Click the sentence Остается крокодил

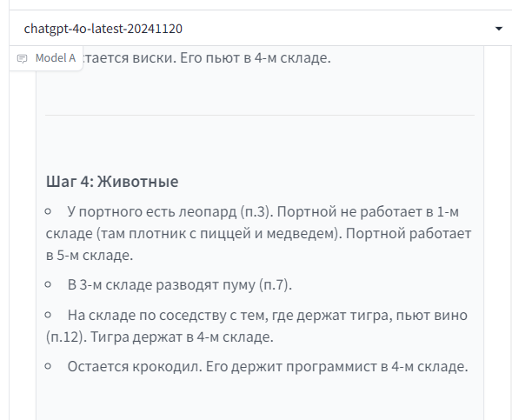[x=135, y=366]
